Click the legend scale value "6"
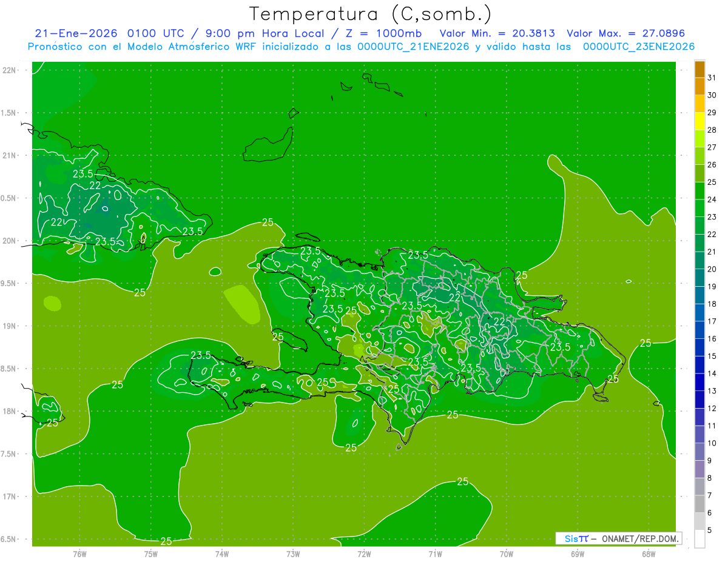 click(x=710, y=513)
